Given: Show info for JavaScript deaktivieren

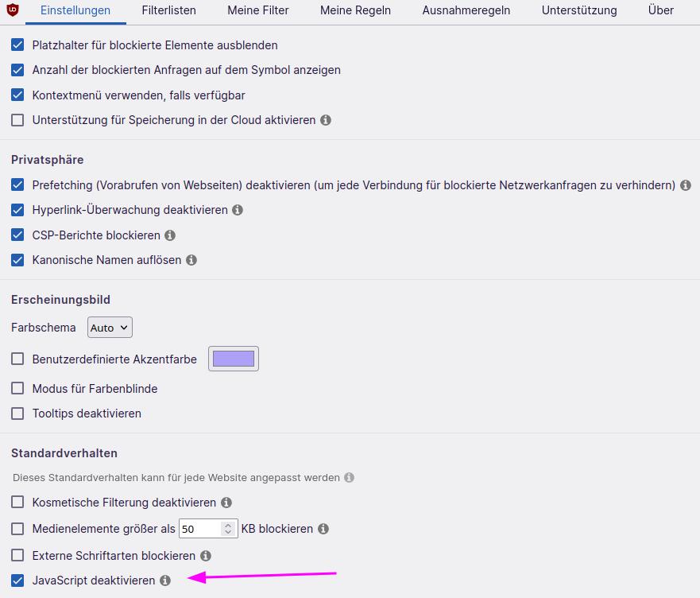Looking at the screenshot, I should 165,581.
